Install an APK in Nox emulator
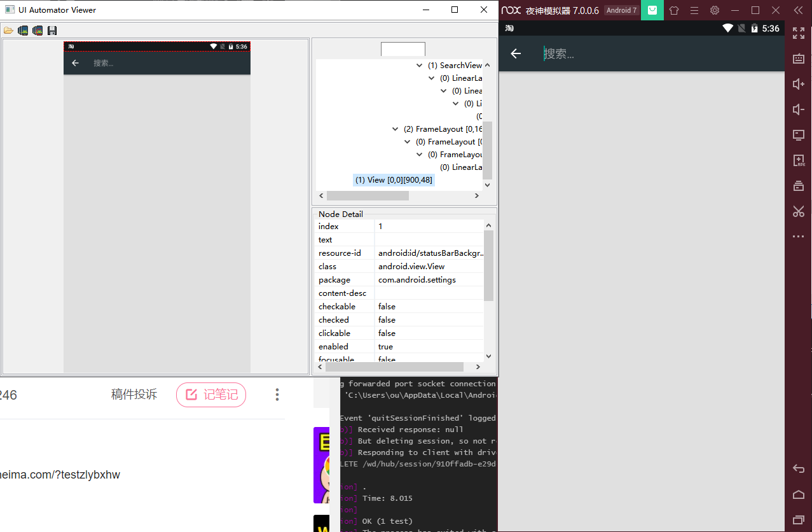Screen dimensions: 812x532 tap(799, 160)
